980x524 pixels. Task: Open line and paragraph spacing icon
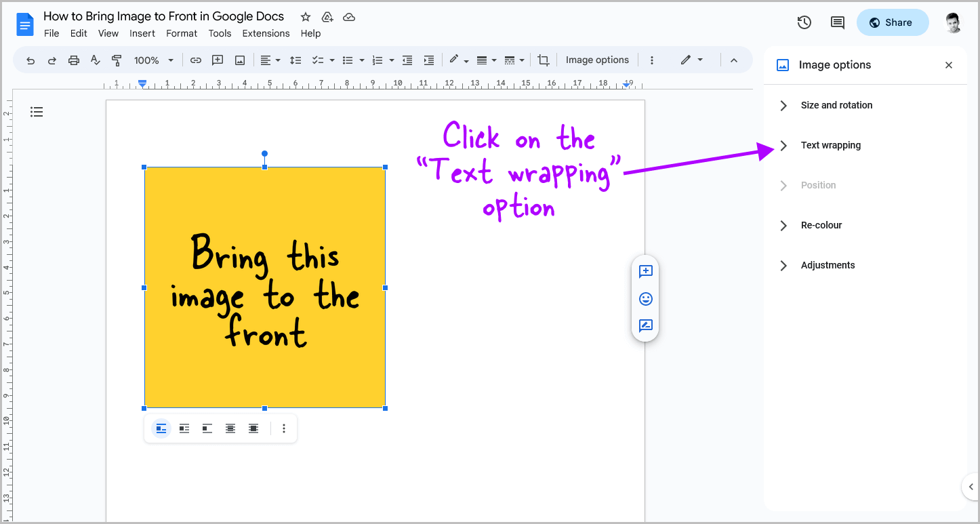(x=295, y=60)
